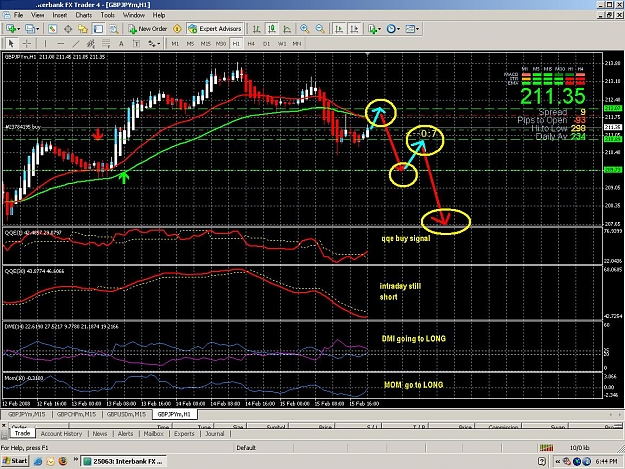Select the Horizontal Line drawing tool
625x469 pixels.
pyautogui.click(x=60, y=43)
